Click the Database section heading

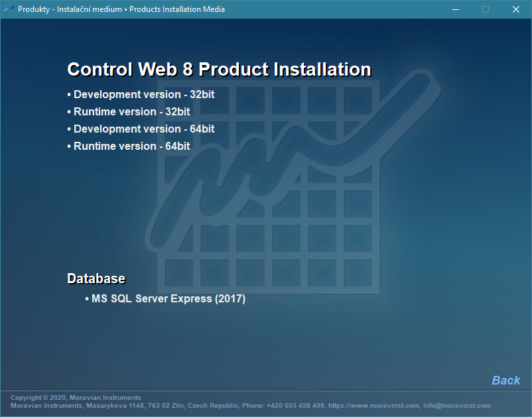click(x=96, y=278)
